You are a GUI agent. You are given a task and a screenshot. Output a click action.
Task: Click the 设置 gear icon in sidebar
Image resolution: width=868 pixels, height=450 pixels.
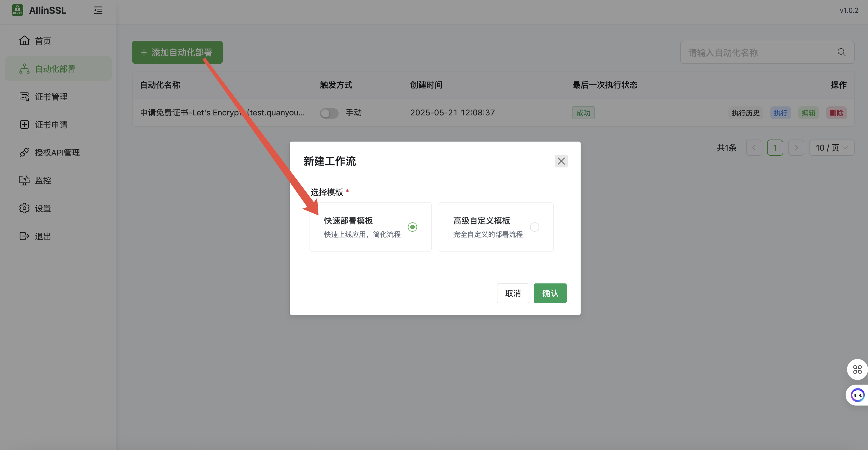[x=24, y=208]
